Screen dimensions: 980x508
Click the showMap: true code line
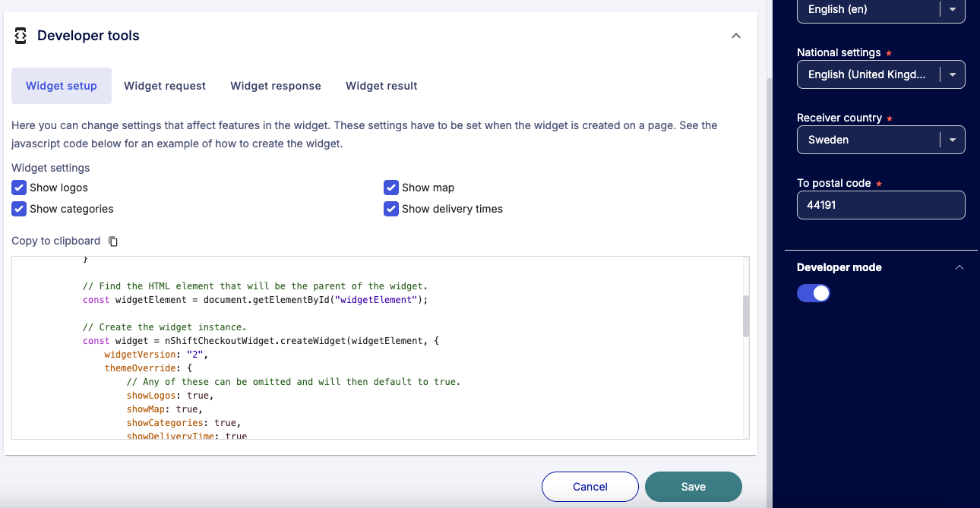[165, 409]
